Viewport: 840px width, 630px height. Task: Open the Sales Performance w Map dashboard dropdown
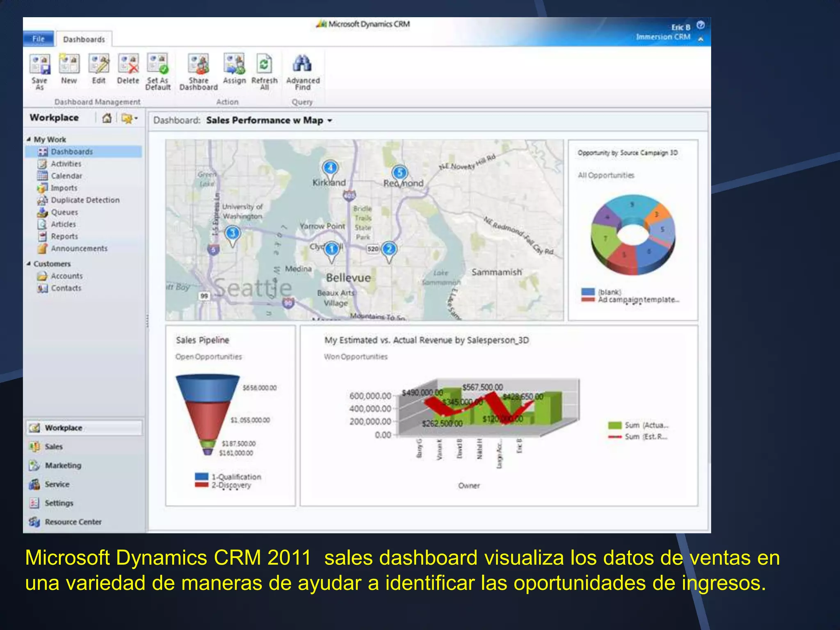[329, 121]
